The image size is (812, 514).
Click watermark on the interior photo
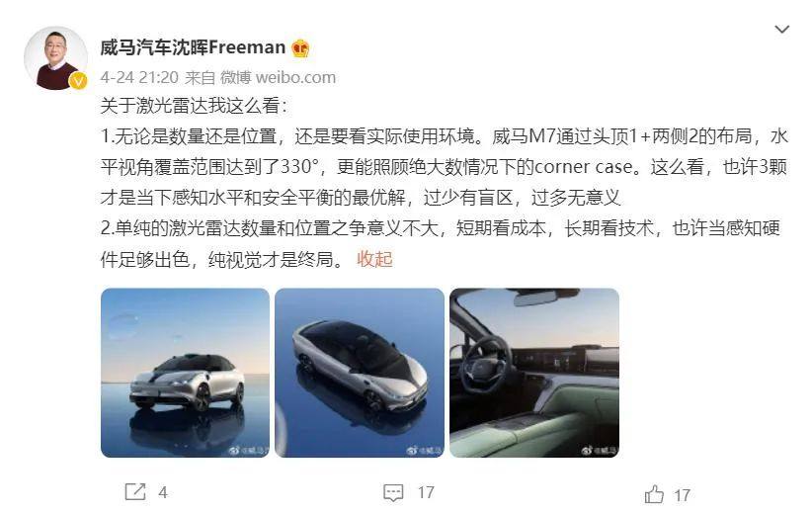point(599,451)
